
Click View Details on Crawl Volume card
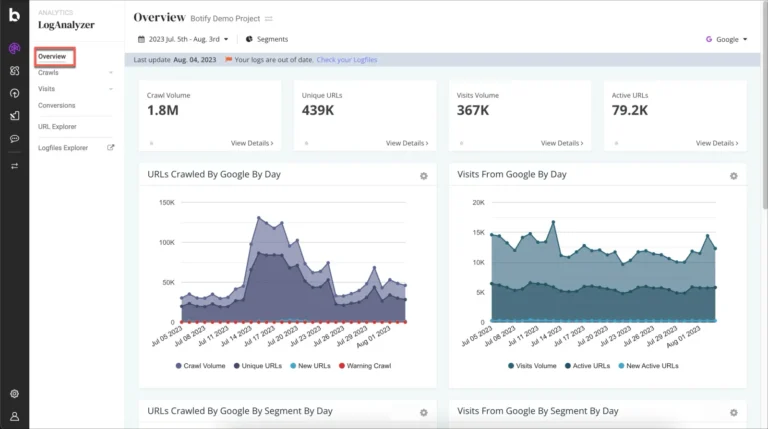[252, 143]
